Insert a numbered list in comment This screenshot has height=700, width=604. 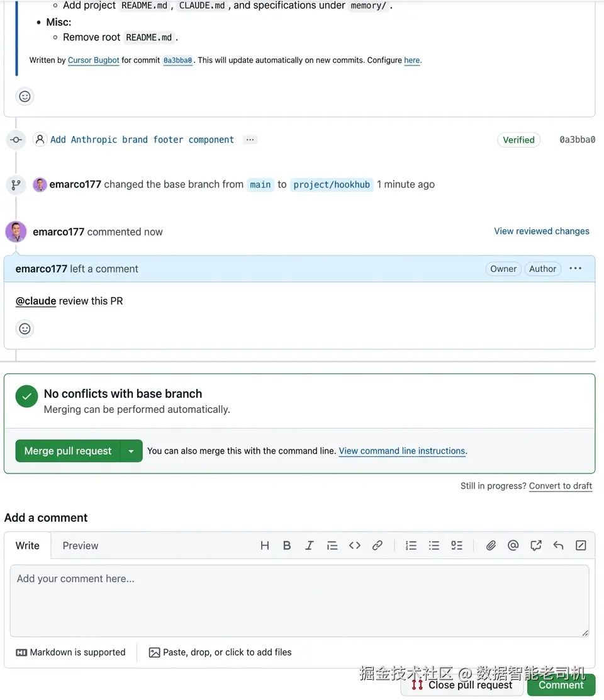point(411,546)
